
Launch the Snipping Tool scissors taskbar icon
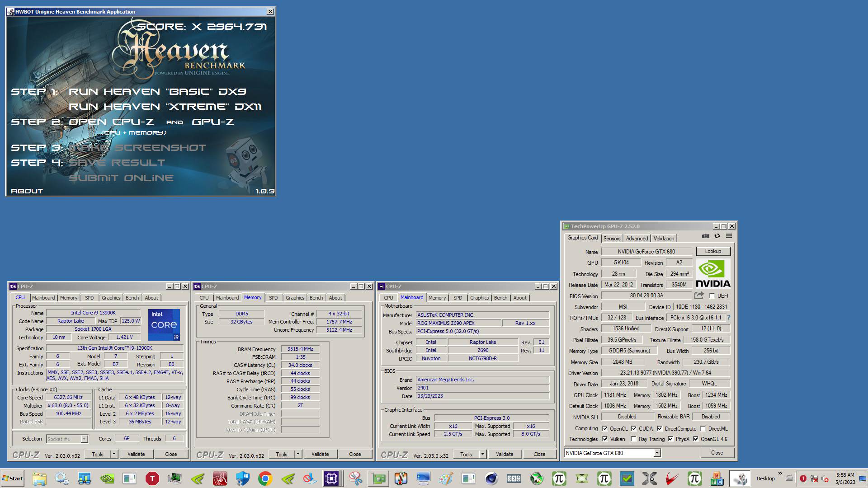tap(356, 479)
